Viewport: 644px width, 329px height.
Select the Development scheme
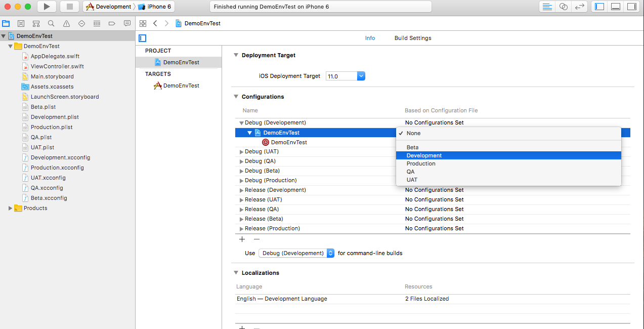(109, 7)
